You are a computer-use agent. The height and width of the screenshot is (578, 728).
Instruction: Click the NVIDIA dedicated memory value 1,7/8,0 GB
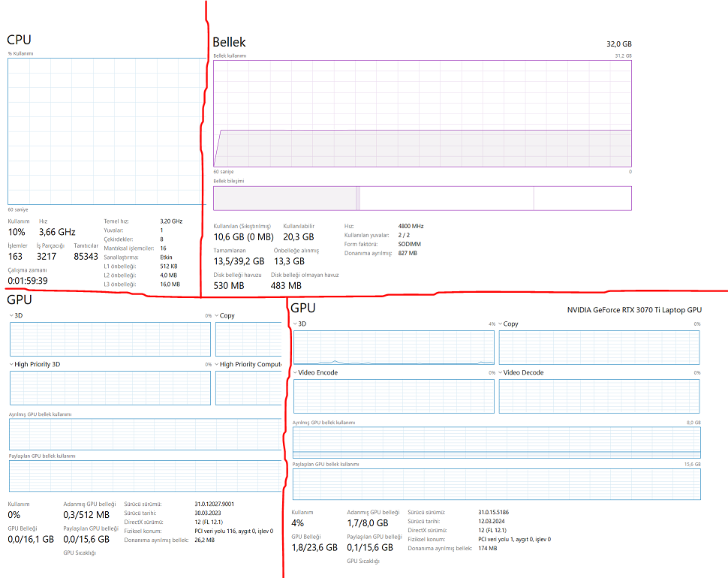coord(368,523)
